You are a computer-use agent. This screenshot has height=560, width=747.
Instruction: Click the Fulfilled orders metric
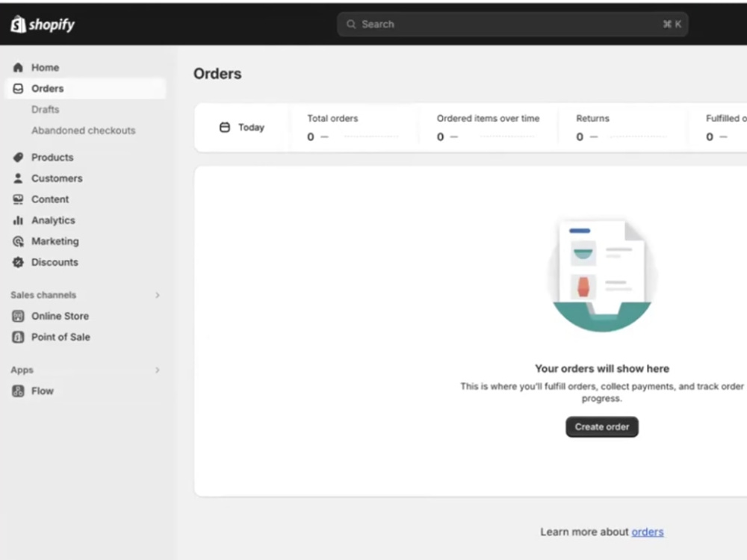tap(725, 127)
